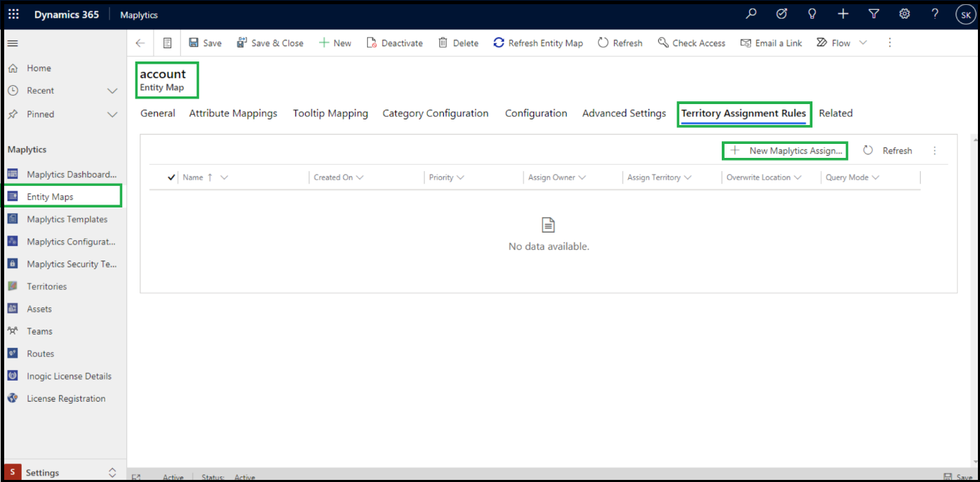The image size is (980, 482).
Task: Open the Settings gear icon in header
Action: 904,14
